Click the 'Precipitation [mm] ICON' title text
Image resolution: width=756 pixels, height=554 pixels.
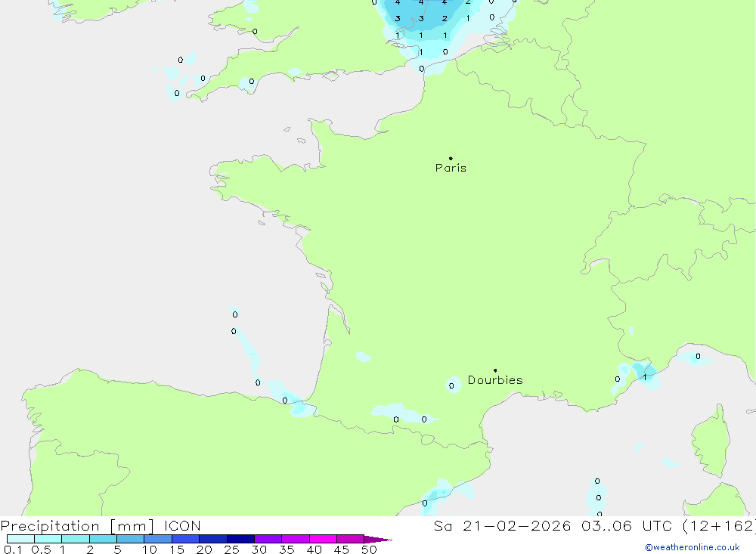click(101, 525)
